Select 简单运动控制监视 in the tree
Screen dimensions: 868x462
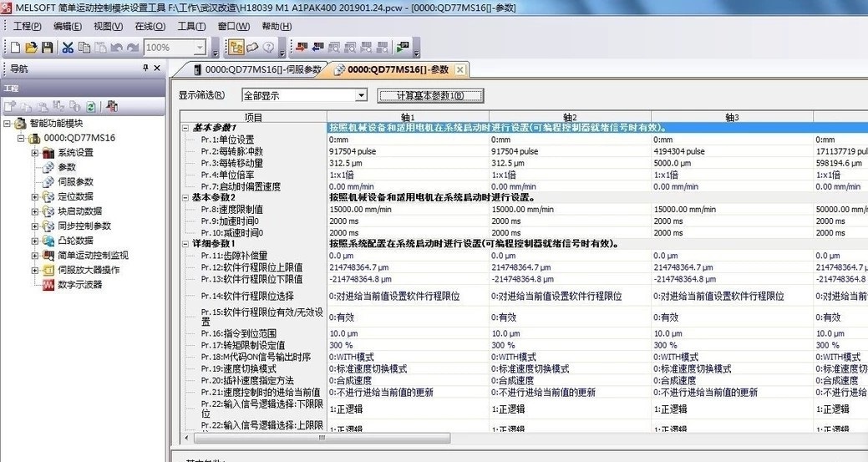93,256
